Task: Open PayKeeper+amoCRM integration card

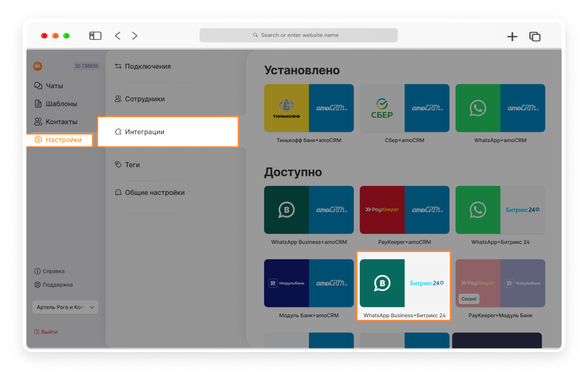Action: coord(404,210)
